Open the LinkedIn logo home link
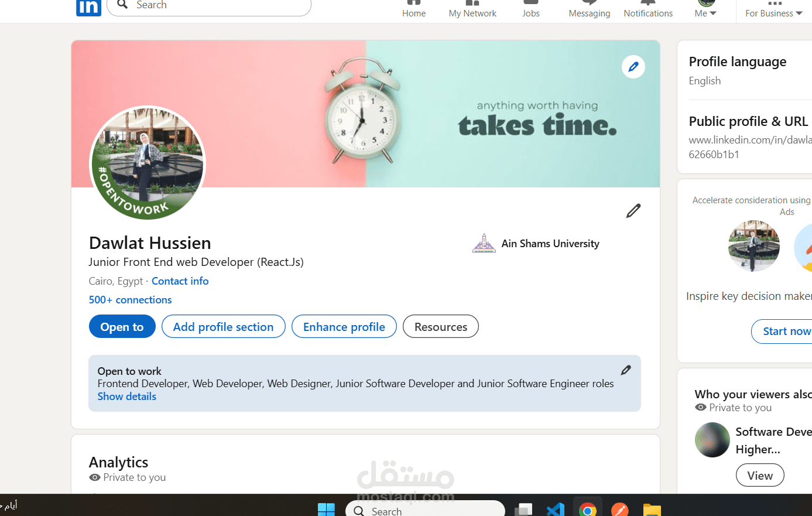 pos(88,7)
